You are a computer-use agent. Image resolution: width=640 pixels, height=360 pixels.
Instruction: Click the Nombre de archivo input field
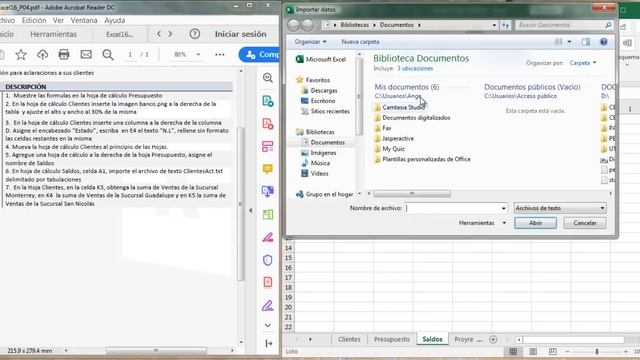pyautogui.click(x=452, y=208)
